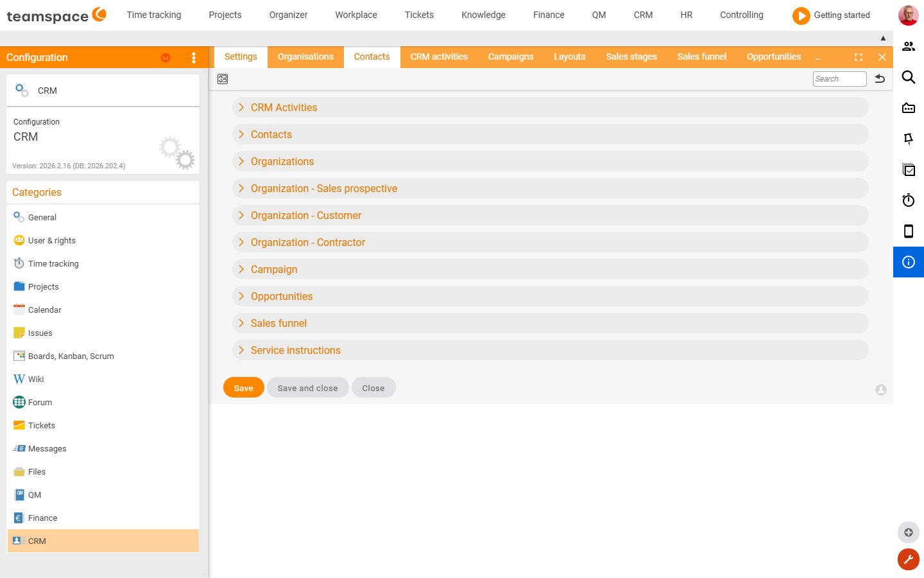This screenshot has height=578, width=924.
Task: Close the configuration panel with X
Action: 882,57
